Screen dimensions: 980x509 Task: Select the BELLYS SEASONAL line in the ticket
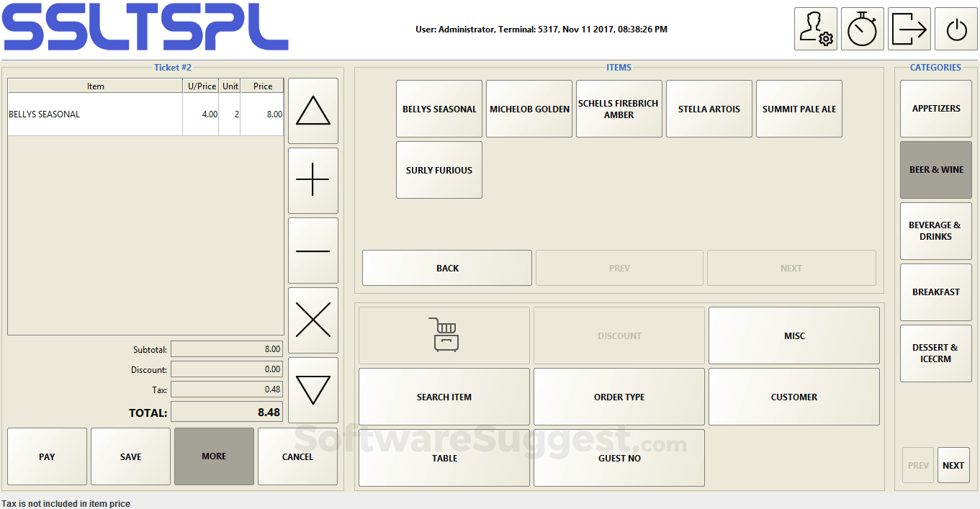click(94, 113)
